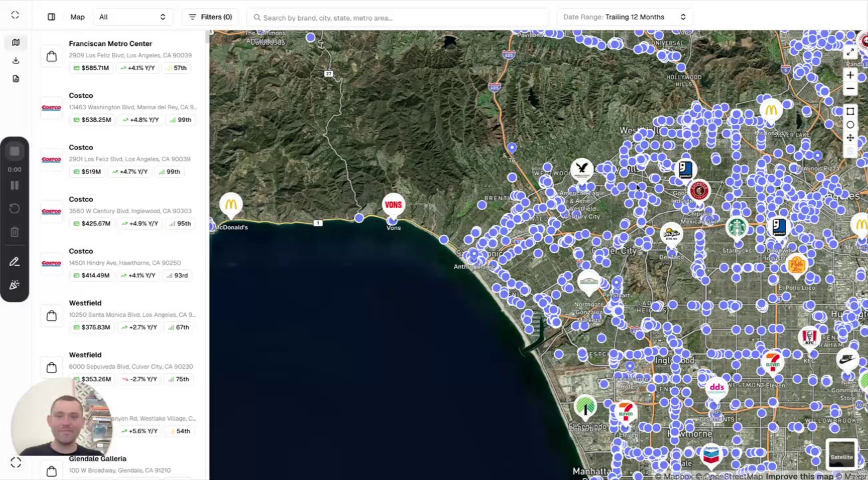The width and height of the screenshot is (868, 480).
Task: Toggle the Satellite basemap thumbnail
Action: [x=841, y=455]
